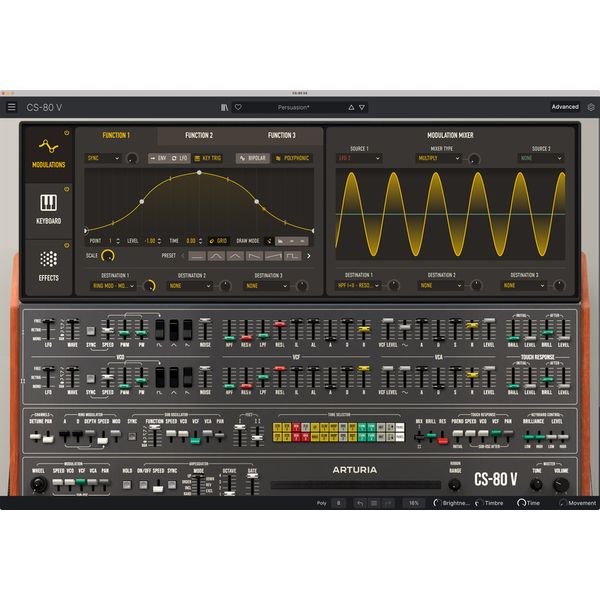This screenshot has height=600, width=600.
Task: Select the flat line function preset shape
Action: [x=197, y=256]
